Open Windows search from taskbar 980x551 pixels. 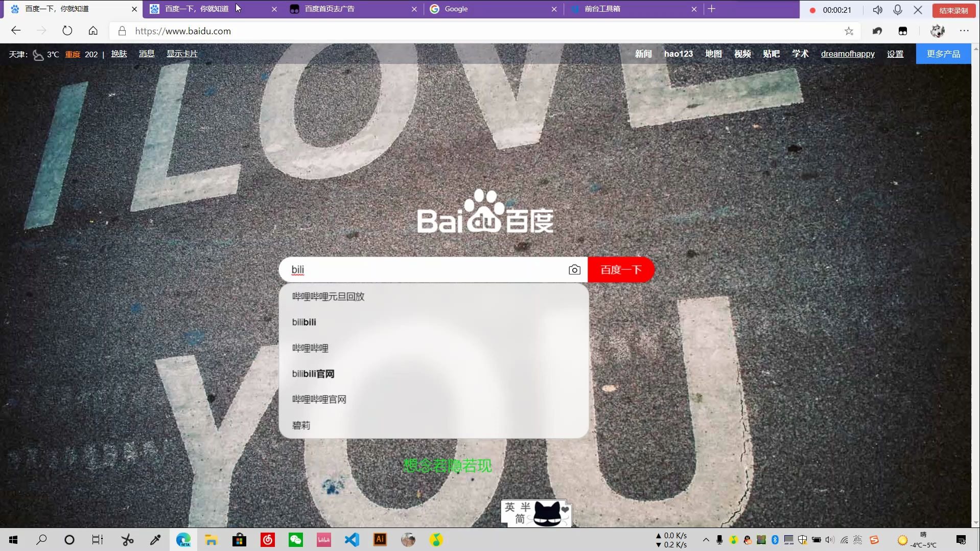pos(41,540)
